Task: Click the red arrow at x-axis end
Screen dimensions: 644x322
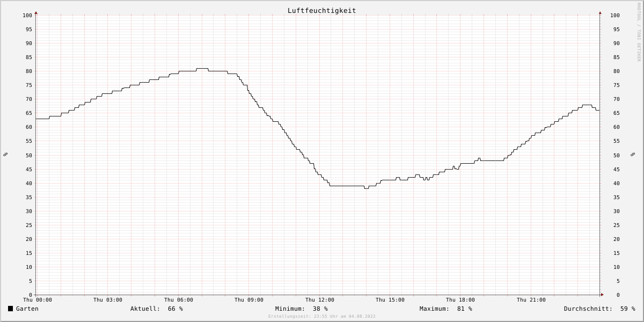Action: tap(602, 295)
